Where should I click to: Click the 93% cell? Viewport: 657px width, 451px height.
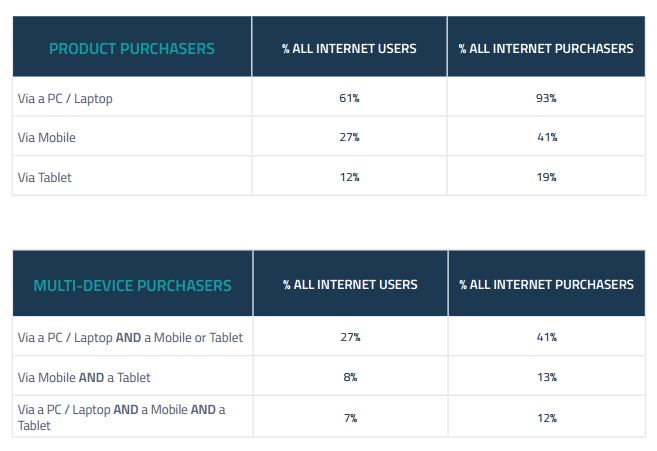(x=546, y=99)
